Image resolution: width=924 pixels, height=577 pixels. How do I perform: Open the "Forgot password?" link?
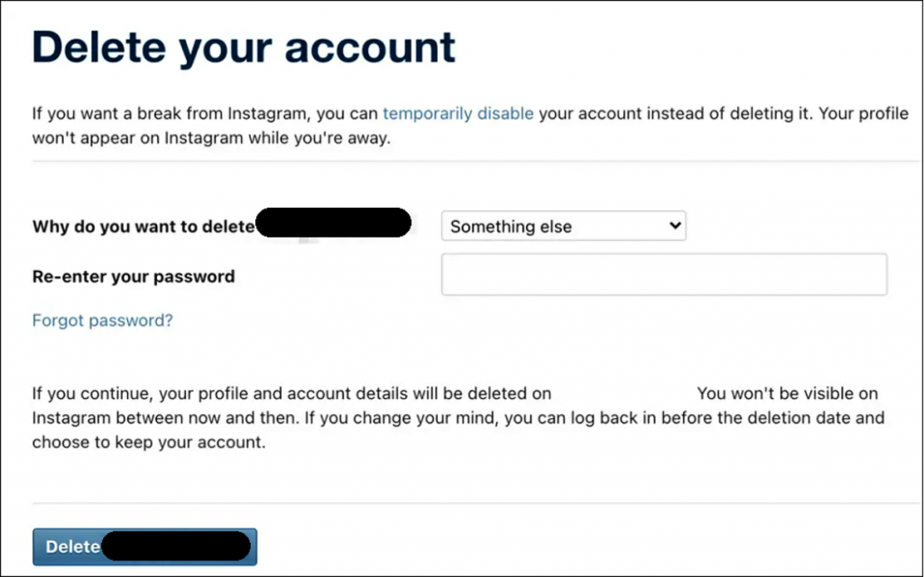click(x=102, y=321)
